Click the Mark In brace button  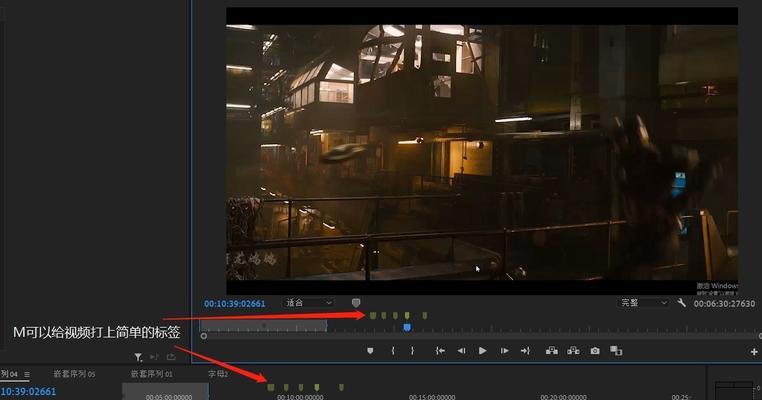(x=393, y=350)
